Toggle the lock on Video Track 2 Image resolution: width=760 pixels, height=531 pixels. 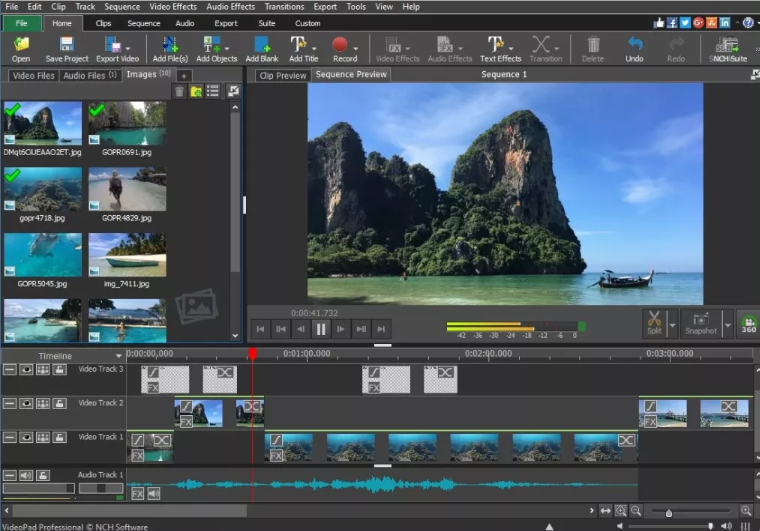point(59,403)
